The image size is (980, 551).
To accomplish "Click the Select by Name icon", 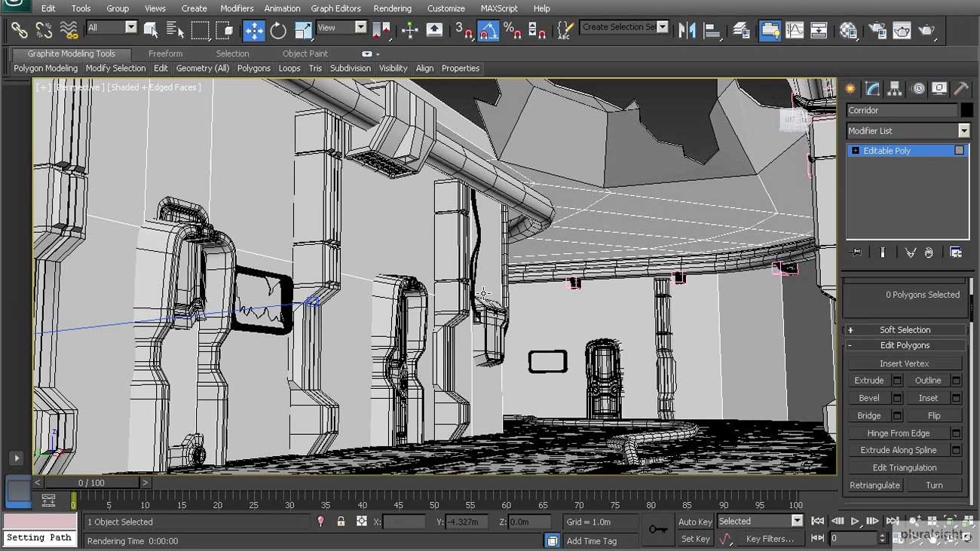I will coord(175,30).
